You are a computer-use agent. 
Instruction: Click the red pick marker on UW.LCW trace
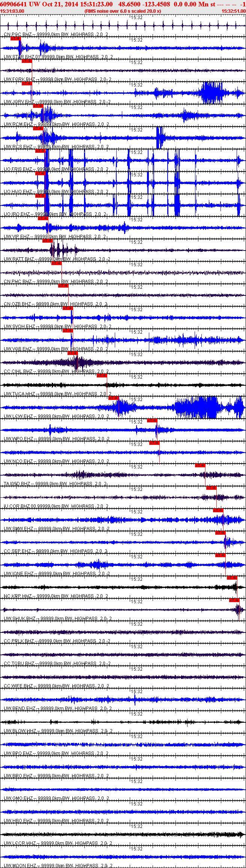click(114, 398)
